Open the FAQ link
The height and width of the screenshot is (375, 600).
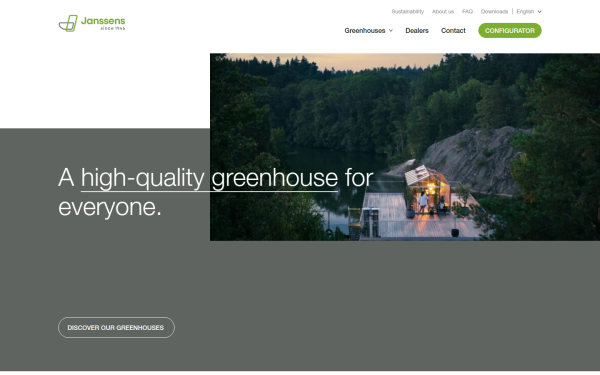tap(467, 11)
